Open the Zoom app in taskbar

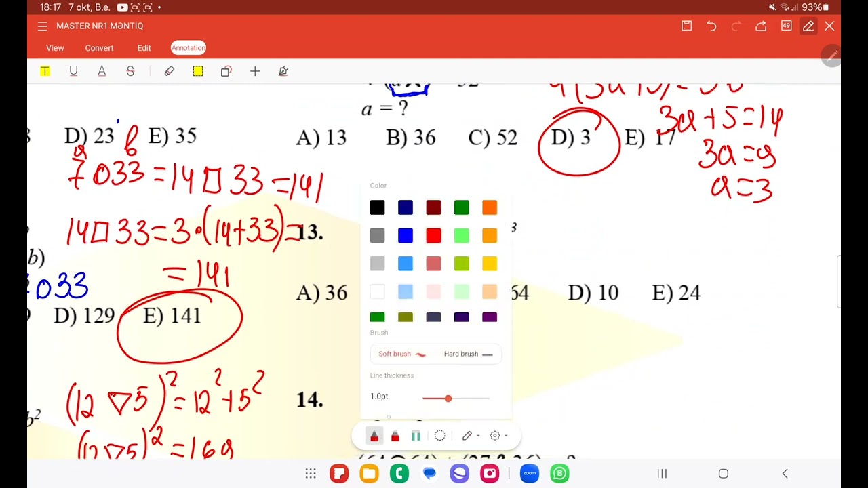coord(530,474)
